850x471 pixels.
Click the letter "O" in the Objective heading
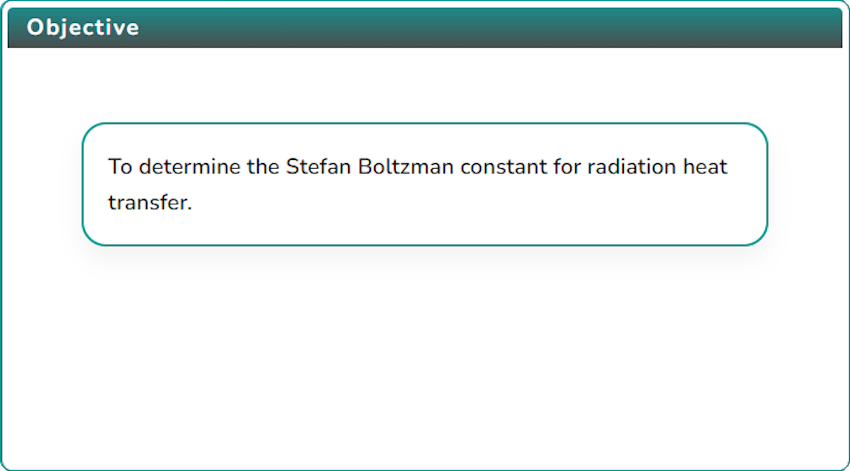[x=36, y=28]
